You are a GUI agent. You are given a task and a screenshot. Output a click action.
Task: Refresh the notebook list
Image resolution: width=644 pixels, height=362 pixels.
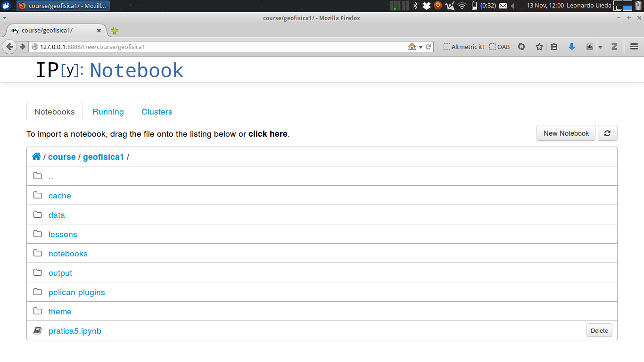click(x=607, y=133)
